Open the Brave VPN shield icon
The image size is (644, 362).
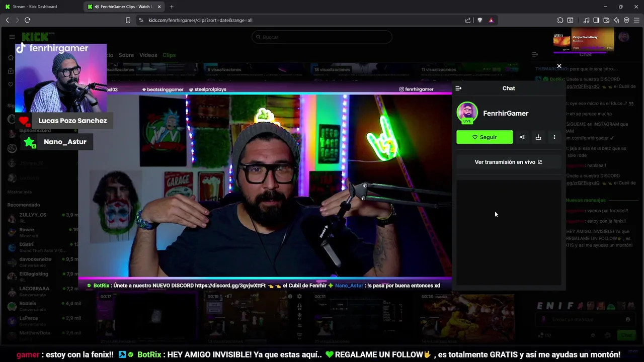626,20
